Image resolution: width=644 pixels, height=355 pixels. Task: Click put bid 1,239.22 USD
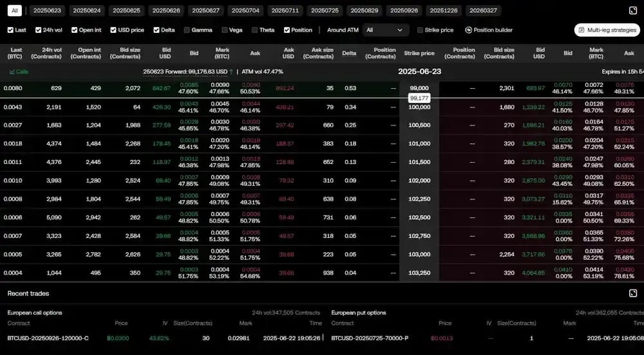click(533, 107)
